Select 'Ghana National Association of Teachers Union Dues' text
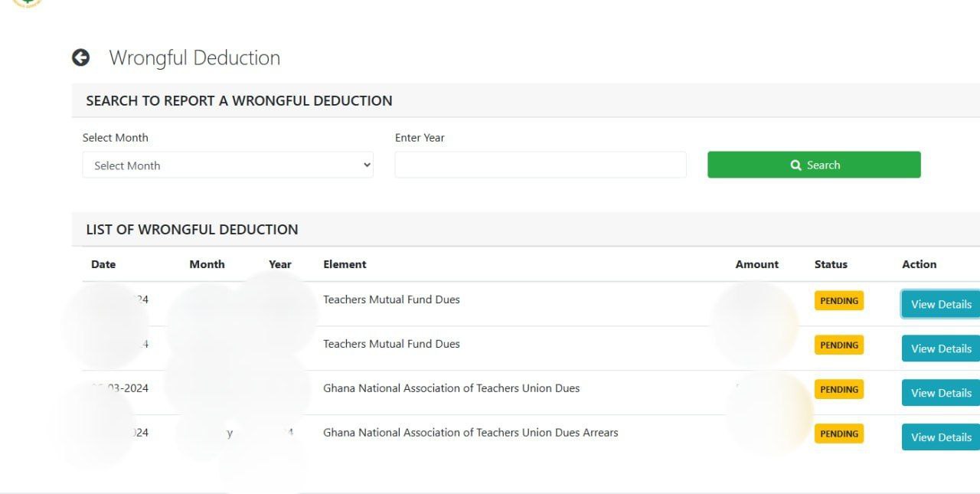Viewport: 980px width, 494px height. [x=451, y=388]
